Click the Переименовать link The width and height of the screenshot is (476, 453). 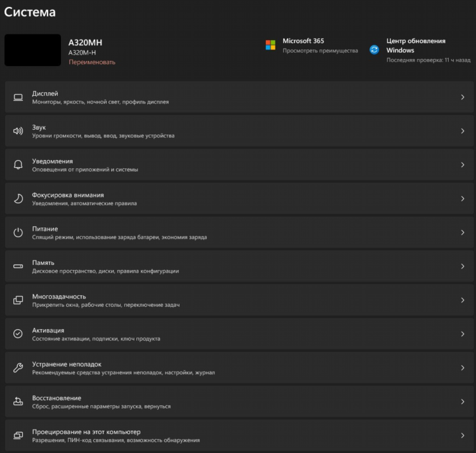[x=92, y=62]
